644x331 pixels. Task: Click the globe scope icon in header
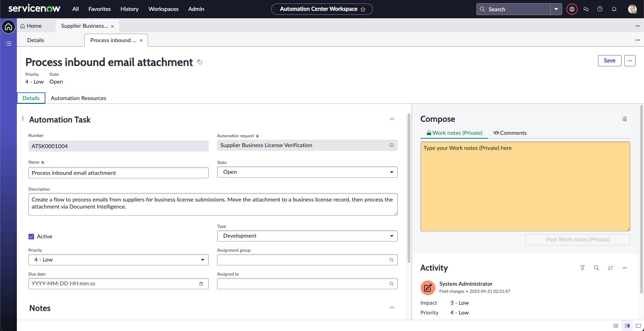[x=572, y=9]
